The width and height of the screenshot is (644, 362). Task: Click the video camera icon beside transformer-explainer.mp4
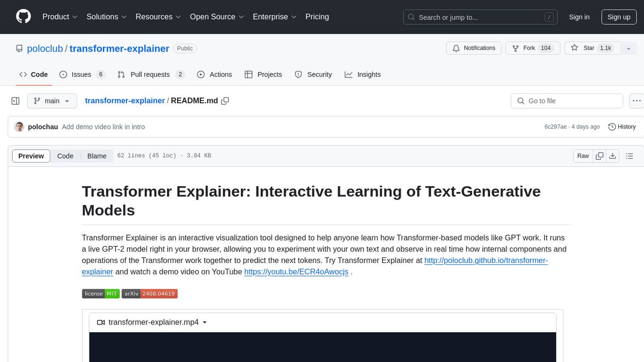click(x=100, y=322)
